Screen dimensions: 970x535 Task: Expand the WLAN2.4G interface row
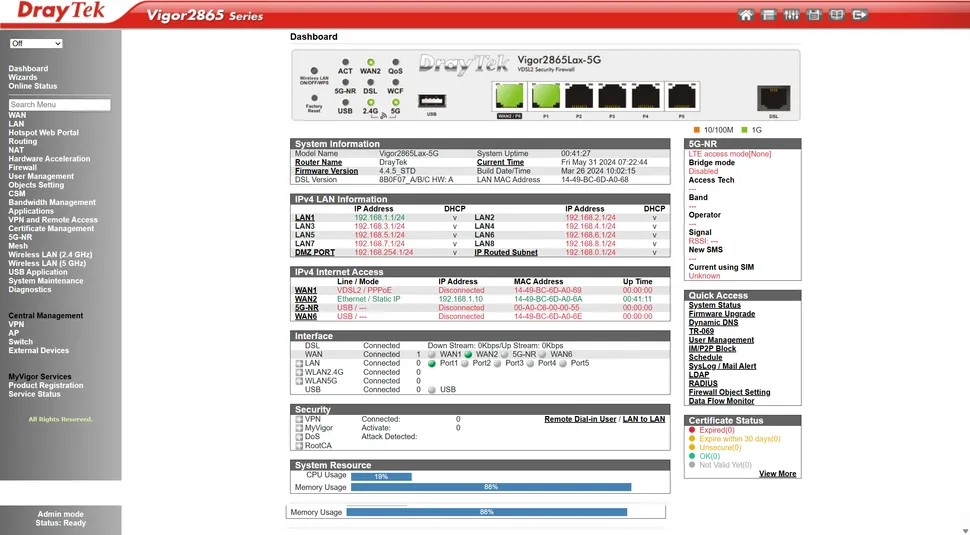[299, 372]
